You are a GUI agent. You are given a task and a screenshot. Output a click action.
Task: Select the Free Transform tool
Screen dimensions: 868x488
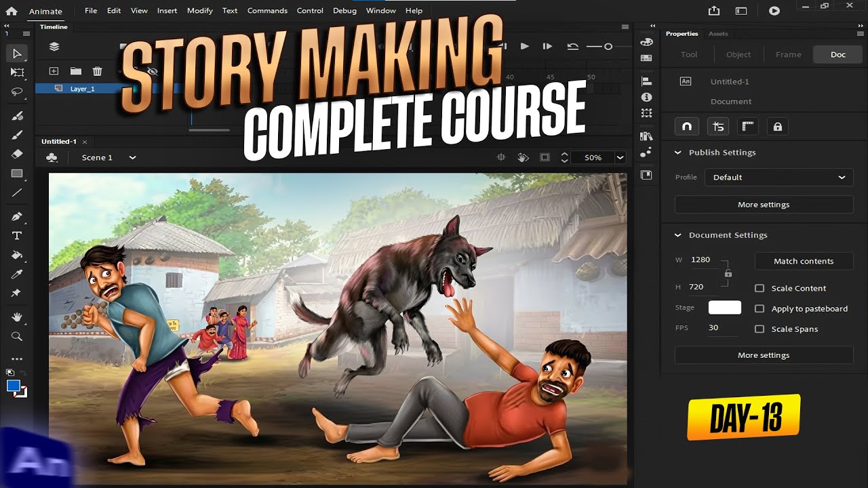click(17, 73)
